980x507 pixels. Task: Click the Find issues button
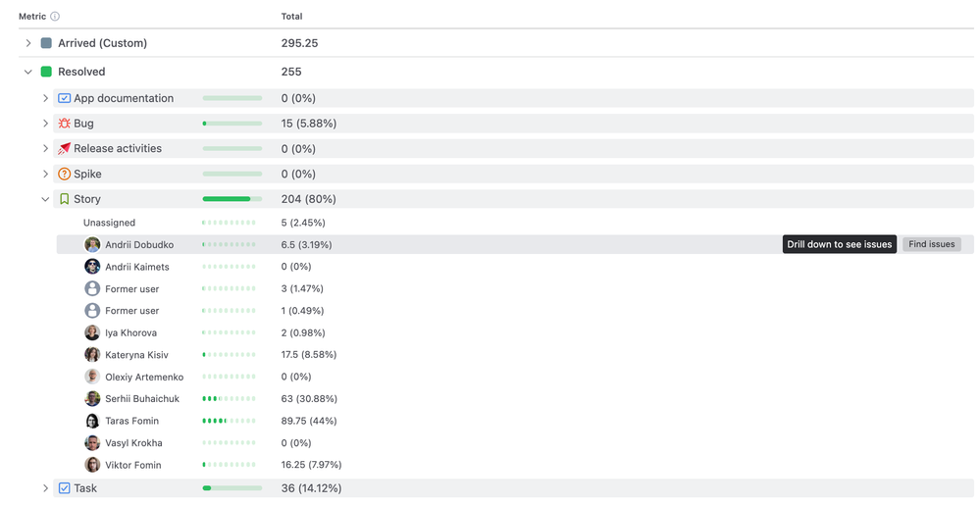point(931,244)
